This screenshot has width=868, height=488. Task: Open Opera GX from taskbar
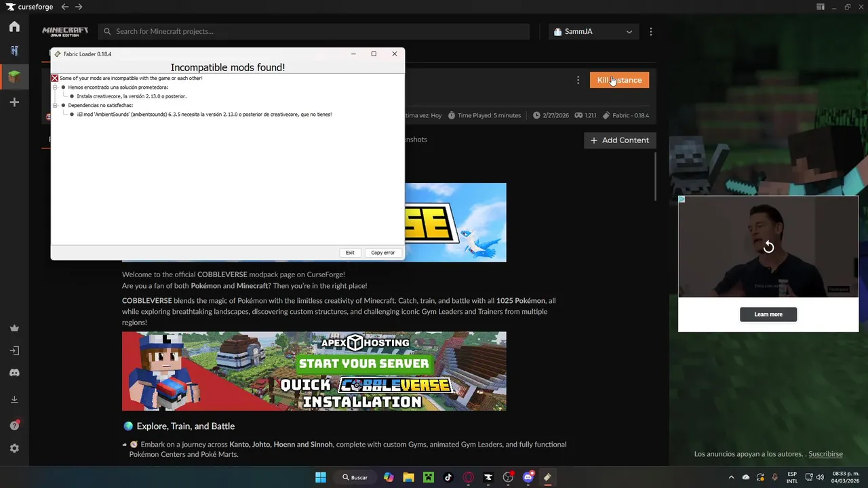click(468, 477)
